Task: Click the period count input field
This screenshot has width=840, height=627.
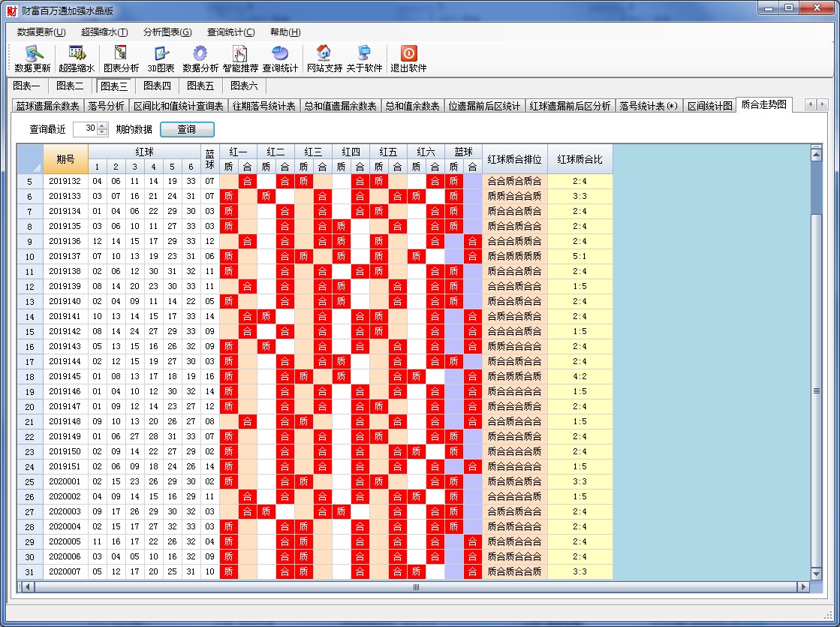Action: click(x=86, y=129)
